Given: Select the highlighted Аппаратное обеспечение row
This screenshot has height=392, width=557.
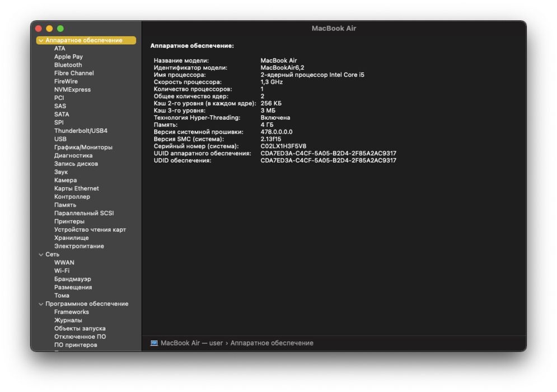Looking at the screenshot, I should (86, 40).
